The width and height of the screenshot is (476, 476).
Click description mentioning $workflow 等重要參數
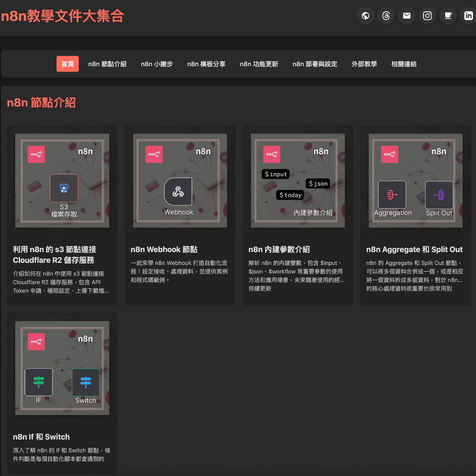click(x=296, y=275)
